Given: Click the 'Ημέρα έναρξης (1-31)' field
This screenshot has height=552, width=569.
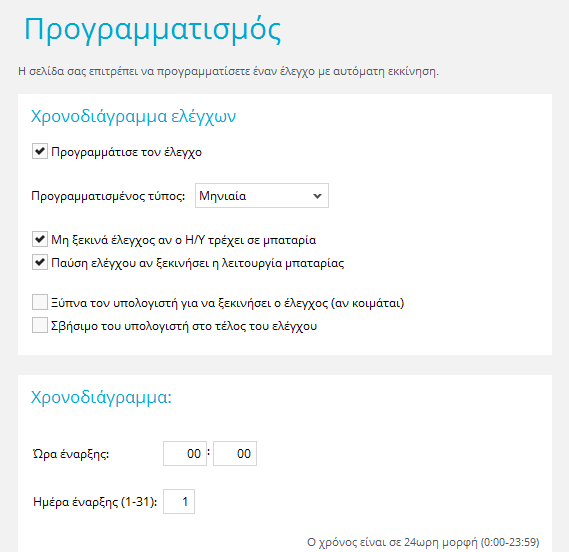Looking at the screenshot, I should [179, 502].
